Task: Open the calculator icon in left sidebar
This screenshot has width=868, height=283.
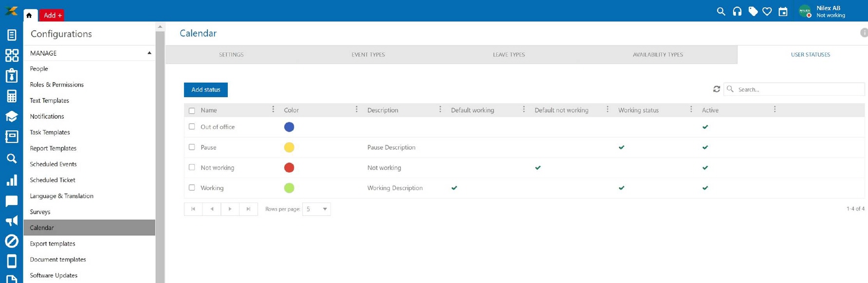Action: pos(12,96)
